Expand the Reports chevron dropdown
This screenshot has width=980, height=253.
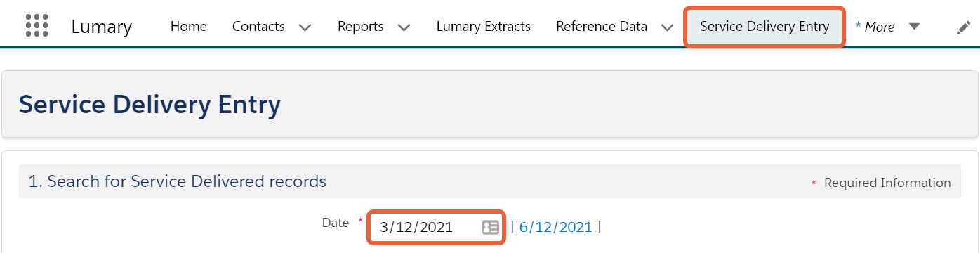(404, 27)
